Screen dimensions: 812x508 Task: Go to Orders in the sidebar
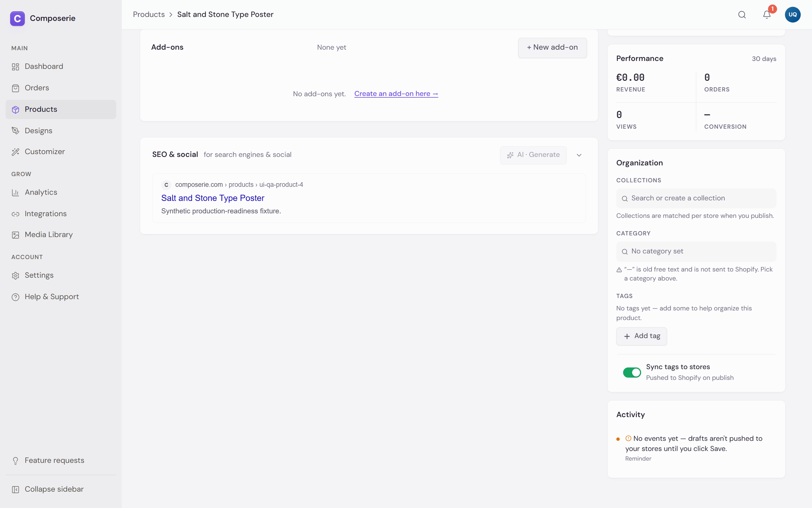click(61, 88)
